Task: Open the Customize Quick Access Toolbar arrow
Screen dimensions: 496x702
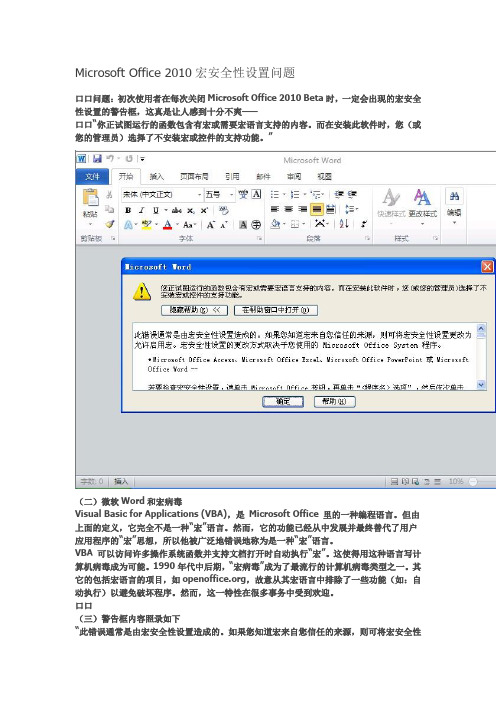Action: (142, 158)
